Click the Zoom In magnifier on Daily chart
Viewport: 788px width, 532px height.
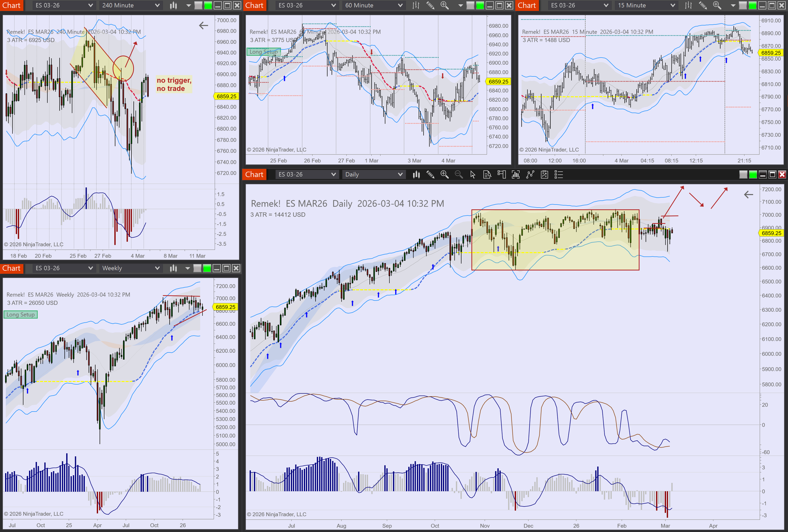pyautogui.click(x=444, y=175)
